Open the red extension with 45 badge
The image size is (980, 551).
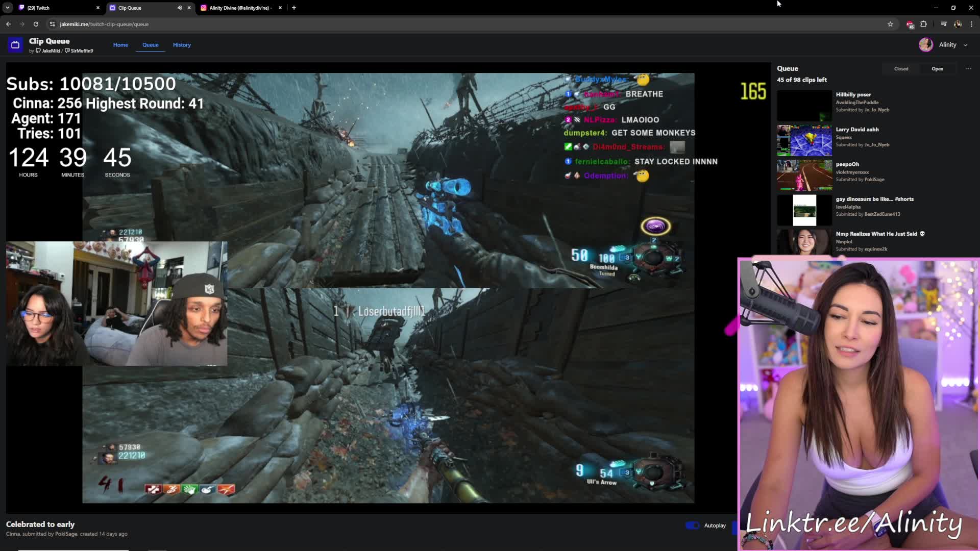click(x=910, y=24)
